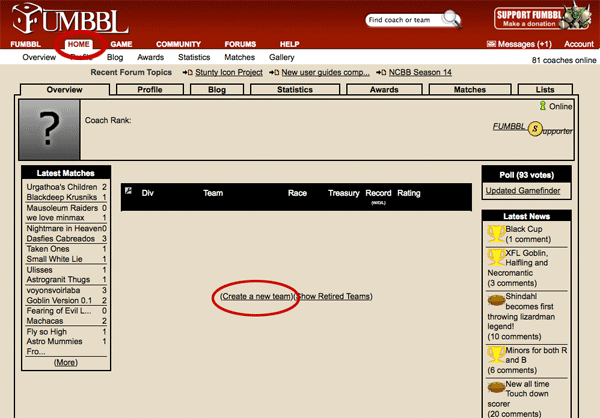This screenshot has width=600, height=418.
Task: Switch to the Statistics tab
Action: pyautogui.click(x=295, y=90)
